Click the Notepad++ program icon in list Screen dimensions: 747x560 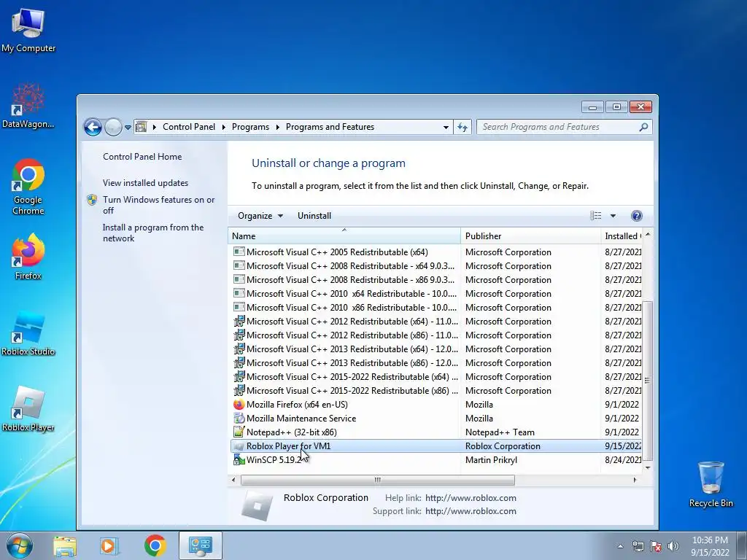pyautogui.click(x=239, y=432)
